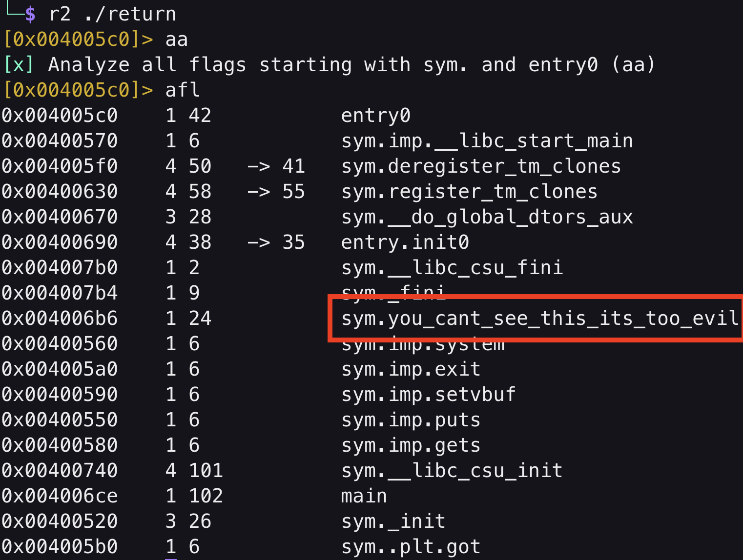This screenshot has height=560, width=743.
Task: Click the sym.imp.puts function entry
Action: (x=411, y=420)
